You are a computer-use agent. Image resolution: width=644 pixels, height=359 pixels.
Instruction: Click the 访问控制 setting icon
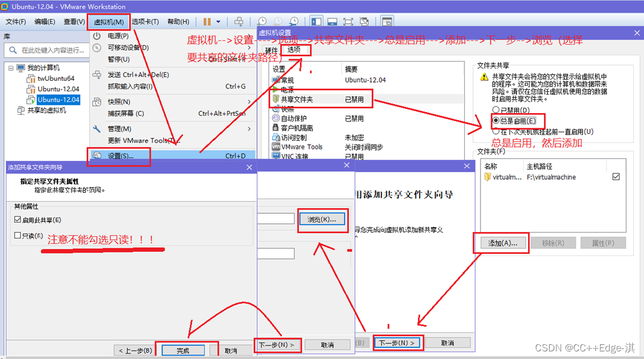[x=276, y=137]
